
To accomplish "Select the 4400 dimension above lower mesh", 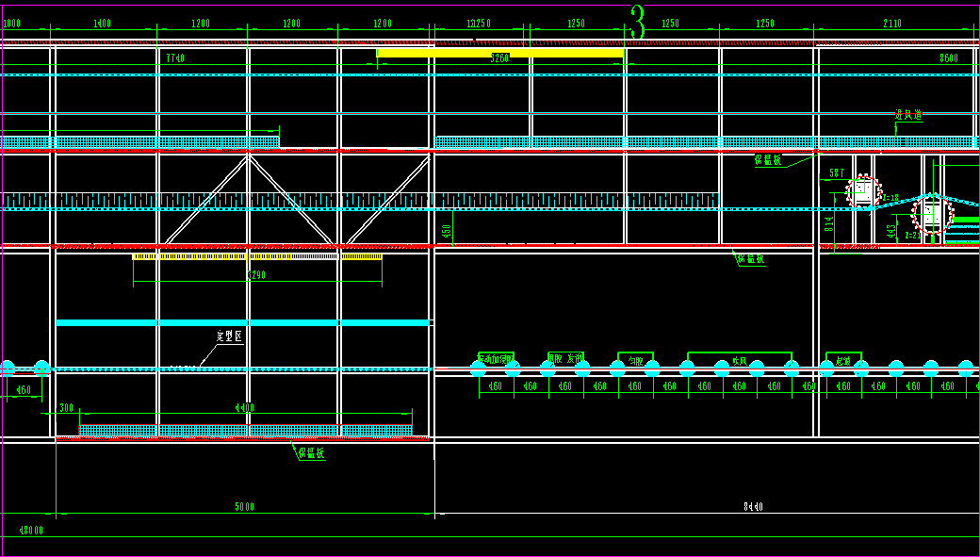I will [x=244, y=408].
